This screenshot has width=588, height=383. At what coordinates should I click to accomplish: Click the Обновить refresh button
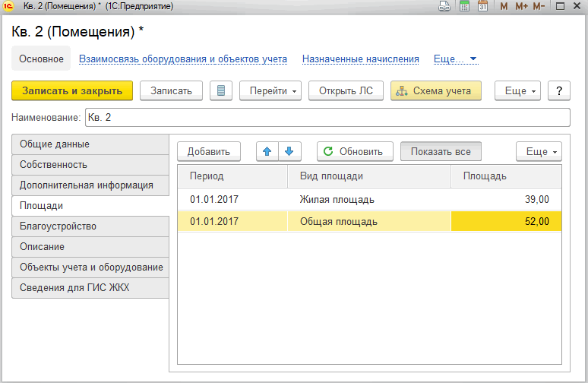(355, 151)
